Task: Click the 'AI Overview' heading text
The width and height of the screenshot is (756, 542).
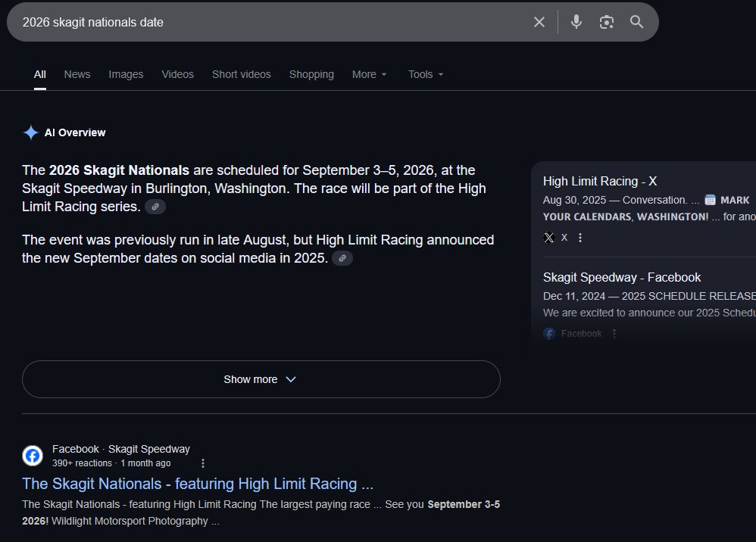Action: coord(75,132)
